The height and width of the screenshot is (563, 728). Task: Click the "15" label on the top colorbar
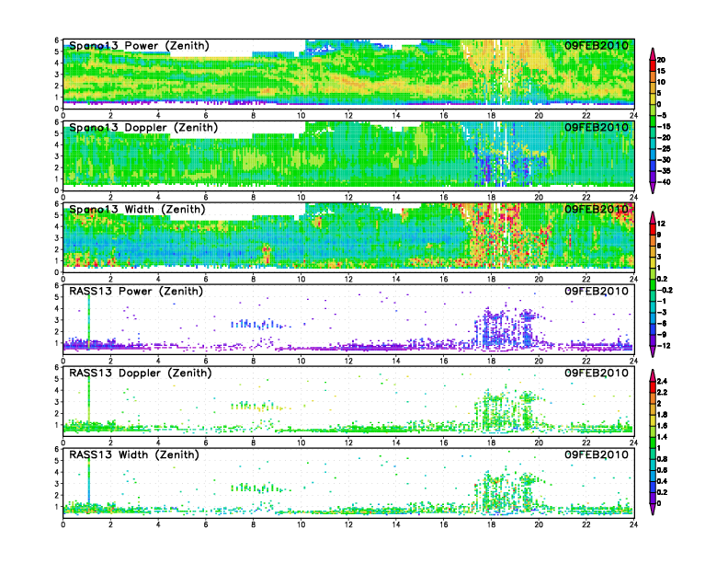pyautogui.click(x=661, y=71)
